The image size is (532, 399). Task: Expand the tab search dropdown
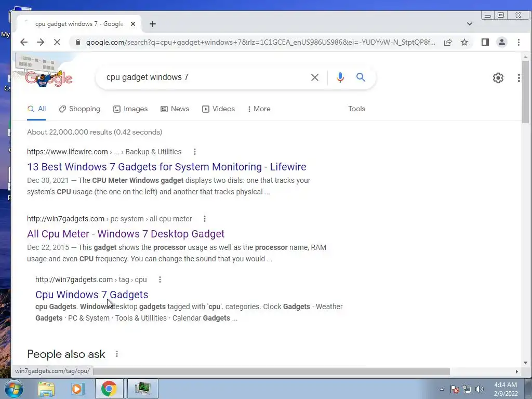click(470, 24)
